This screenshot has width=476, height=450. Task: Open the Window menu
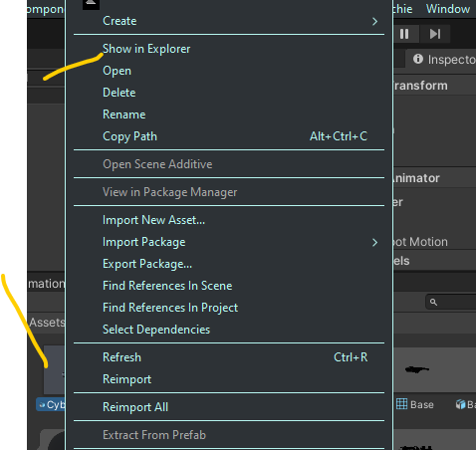pos(448,9)
